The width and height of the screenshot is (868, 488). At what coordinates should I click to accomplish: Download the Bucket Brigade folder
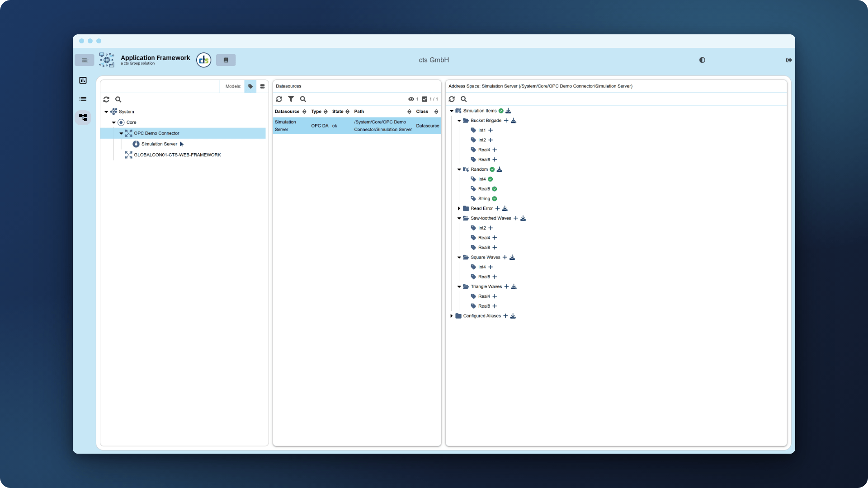[514, 121]
